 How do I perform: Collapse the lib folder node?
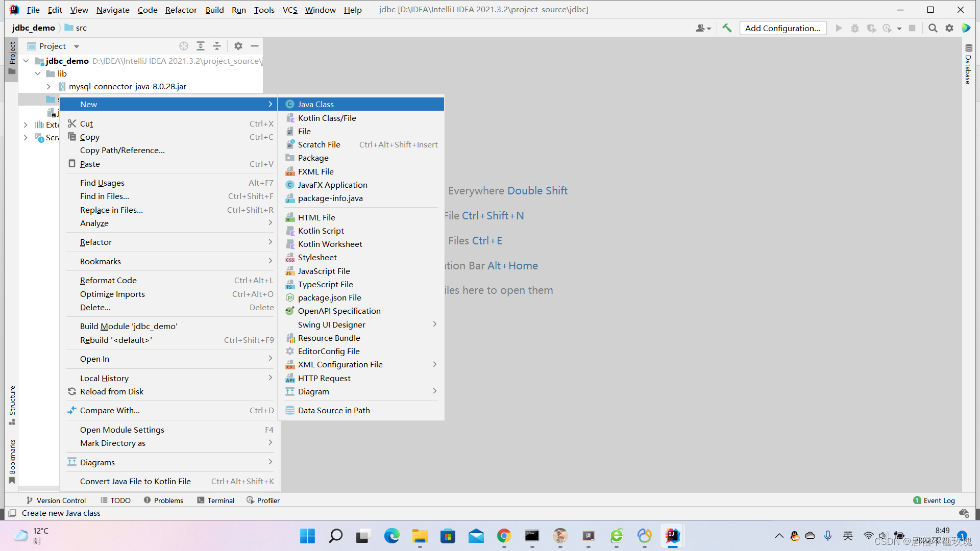click(38, 73)
